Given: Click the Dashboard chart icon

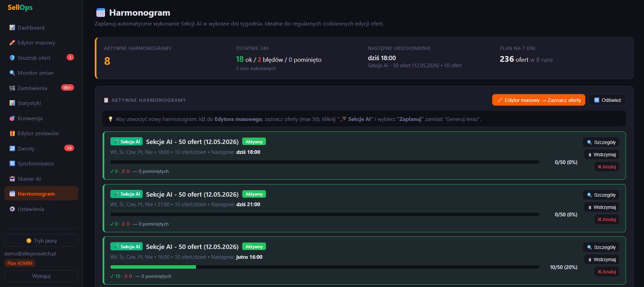Looking at the screenshot, I should [x=12, y=28].
